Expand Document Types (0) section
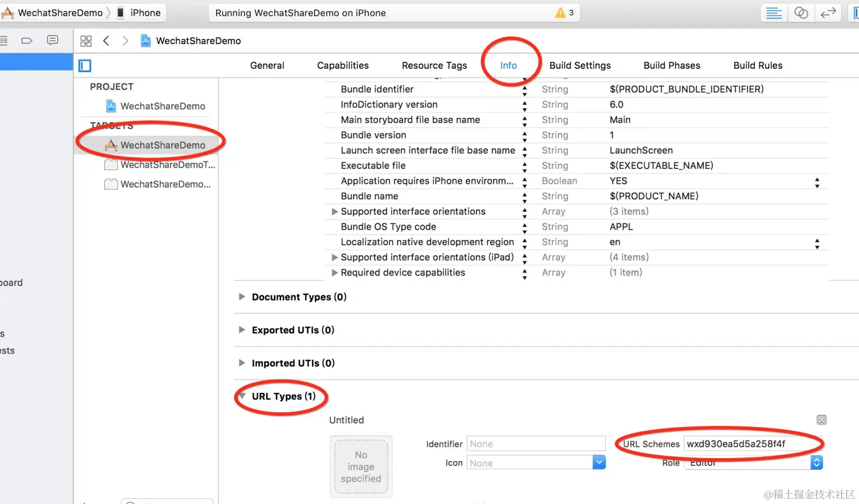The height and width of the screenshot is (504, 859). tap(242, 297)
